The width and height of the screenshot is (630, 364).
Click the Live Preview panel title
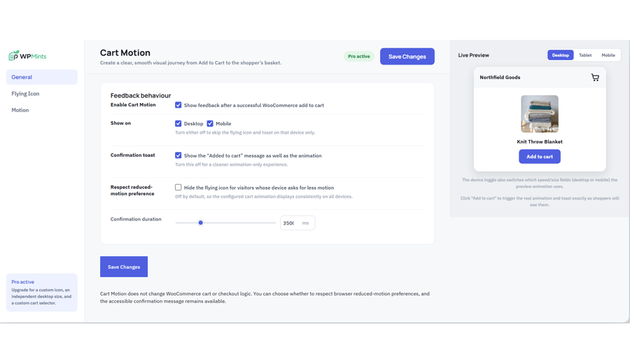click(474, 55)
